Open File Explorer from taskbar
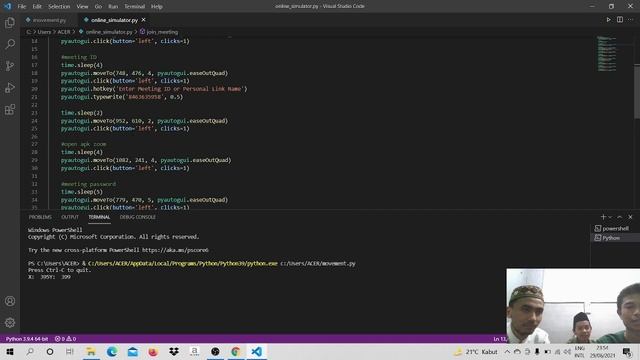This screenshot has height=360, width=640. [91, 351]
